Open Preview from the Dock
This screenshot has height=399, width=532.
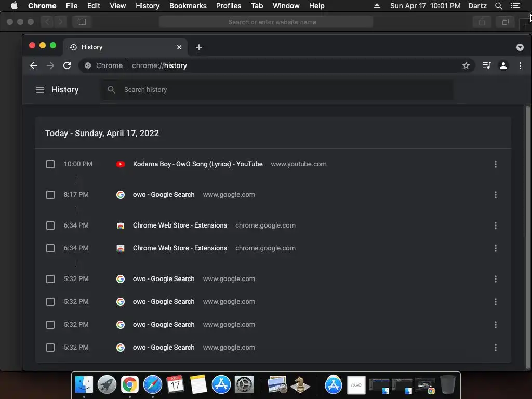tap(277, 385)
